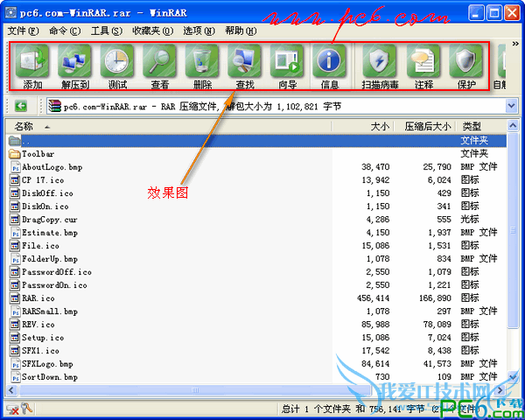Sort by the 类型 column header

472,127
